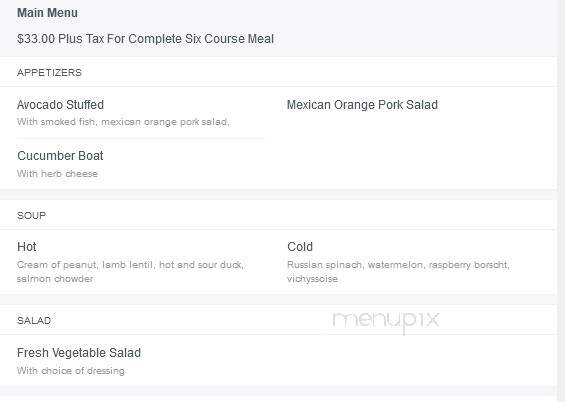565x402 pixels.
Task: Select the Cold soup option
Action: [300, 247]
